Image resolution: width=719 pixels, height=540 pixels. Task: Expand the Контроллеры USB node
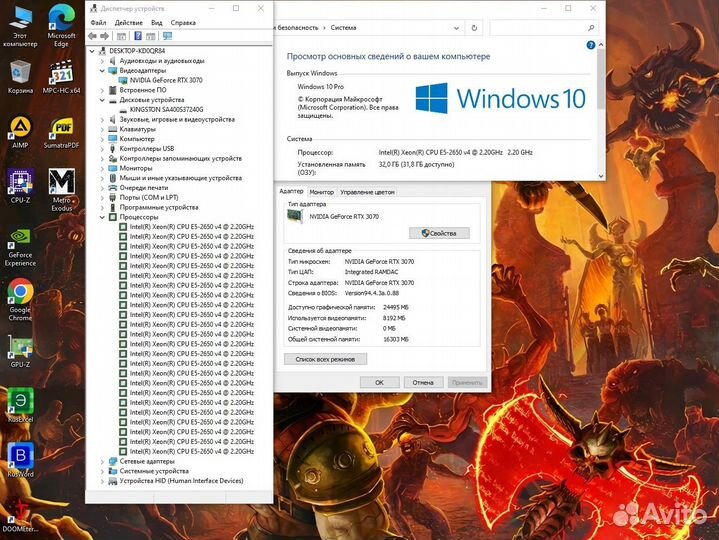[x=102, y=149]
